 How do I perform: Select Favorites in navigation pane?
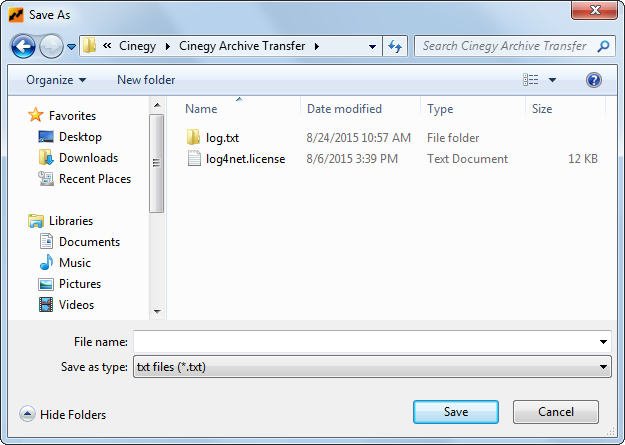[x=72, y=116]
